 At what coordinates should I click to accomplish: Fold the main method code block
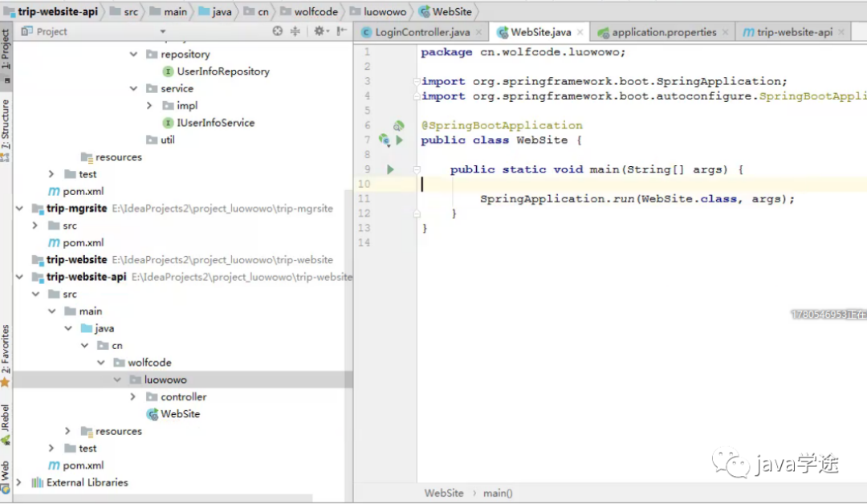click(417, 169)
